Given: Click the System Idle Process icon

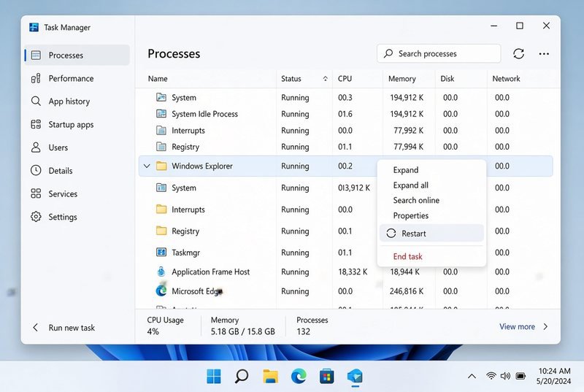Looking at the screenshot, I should tap(161, 114).
